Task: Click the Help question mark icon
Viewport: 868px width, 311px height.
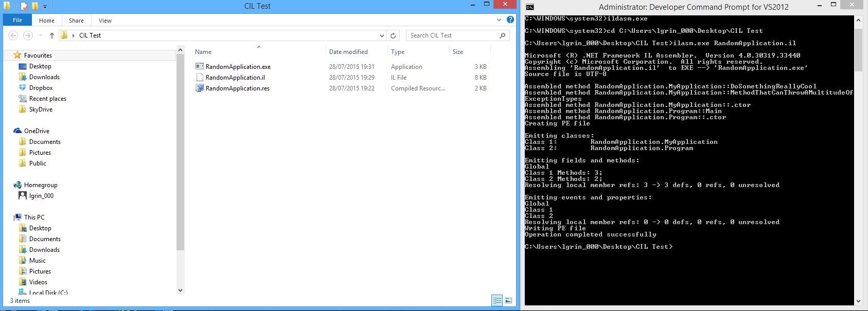Action: point(510,20)
